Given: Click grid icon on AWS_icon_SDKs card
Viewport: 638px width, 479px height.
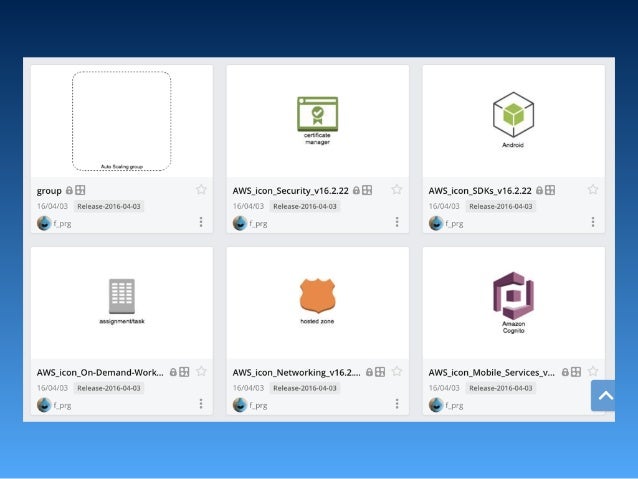Looking at the screenshot, I should click(550, 190).
